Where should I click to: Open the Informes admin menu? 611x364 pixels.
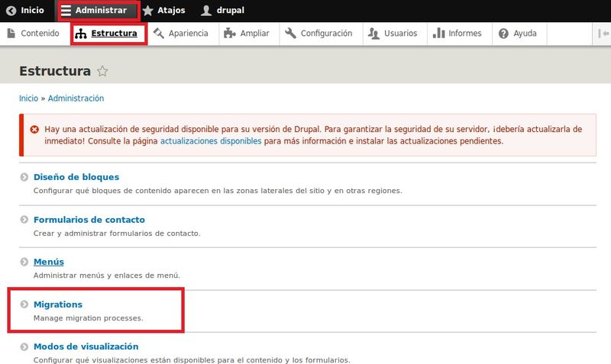pyautogui.click(x=457, y=34)
